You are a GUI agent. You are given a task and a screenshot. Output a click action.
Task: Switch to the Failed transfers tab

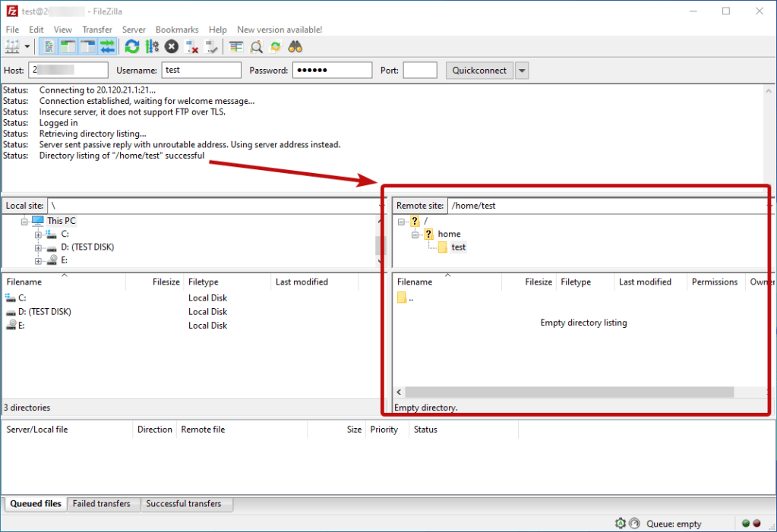[x=102, y=504]
